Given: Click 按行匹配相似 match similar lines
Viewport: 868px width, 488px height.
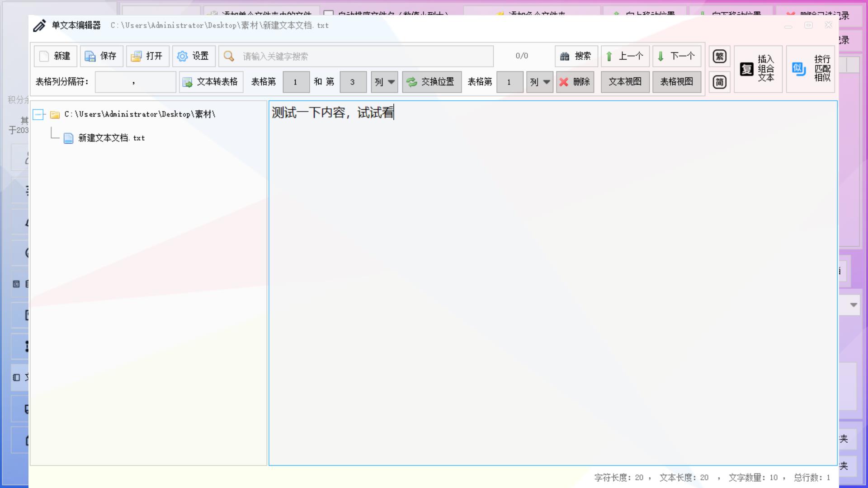Looking at the screenshot, I should tap(810, 69).
